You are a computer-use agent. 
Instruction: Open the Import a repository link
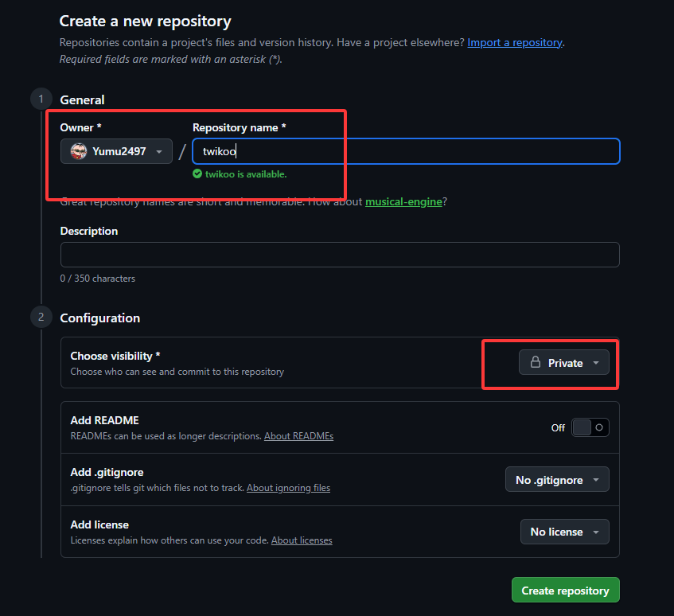tap(514, 42)
